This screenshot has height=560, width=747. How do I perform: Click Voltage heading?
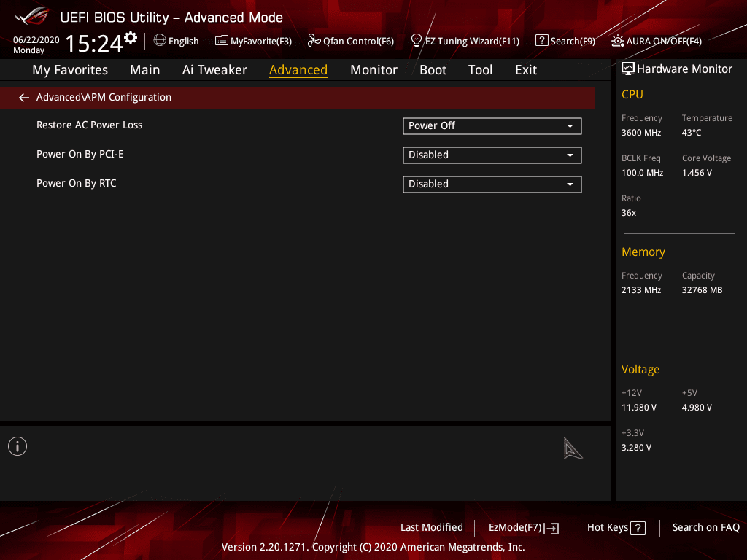click(x=640, y=370)
